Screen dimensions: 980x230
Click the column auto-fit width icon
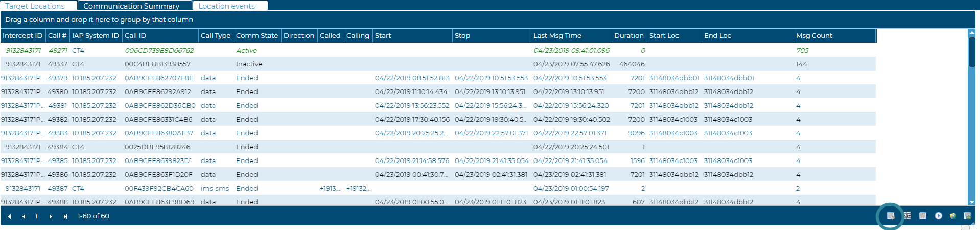coord(907,216)
